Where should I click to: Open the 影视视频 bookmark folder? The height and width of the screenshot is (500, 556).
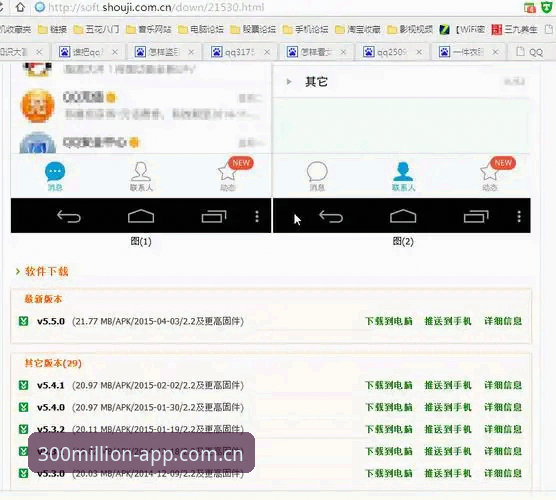coord(410,29)
